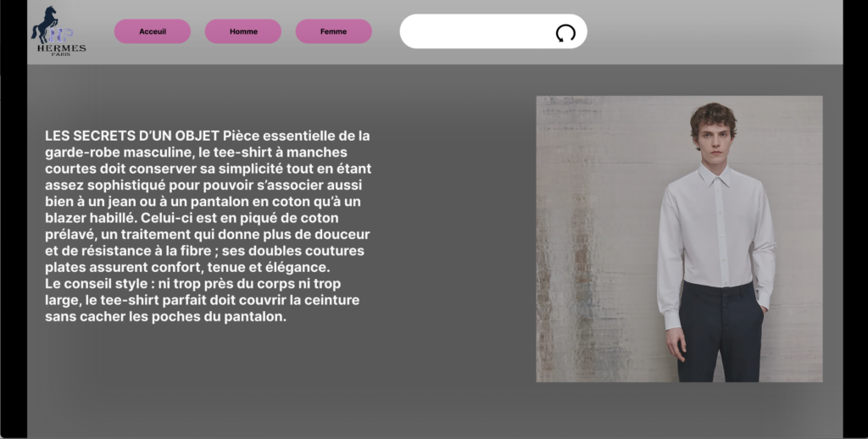The width and height of the screenshot is (868, 439).
Task: Go to the Accueil page
Action: [x=153, y=31]
